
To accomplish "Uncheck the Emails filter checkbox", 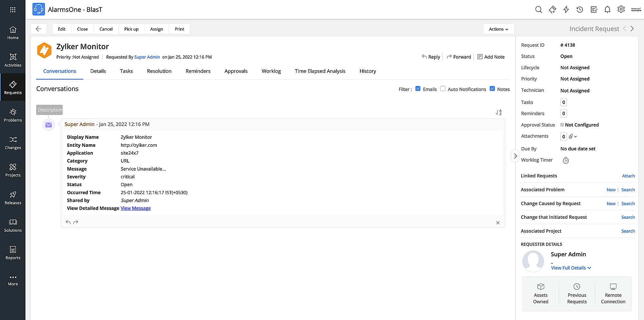I will pos(418,89).
